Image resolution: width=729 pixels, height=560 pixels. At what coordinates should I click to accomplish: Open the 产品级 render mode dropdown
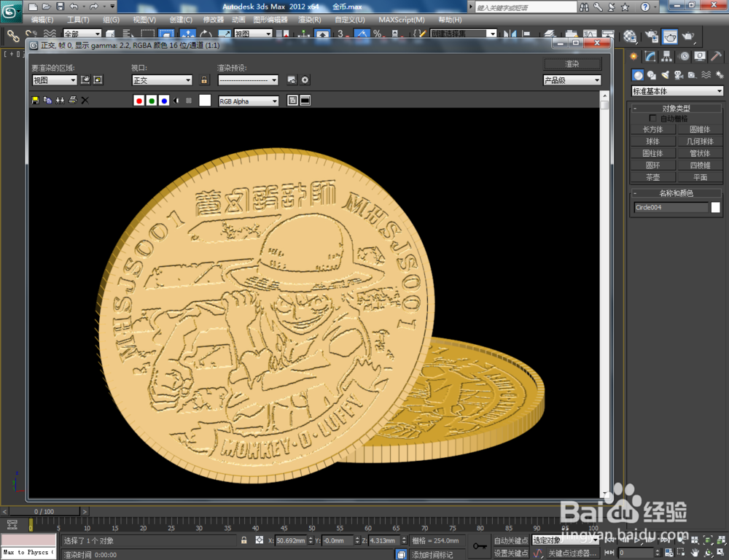[x=572, y=80]
